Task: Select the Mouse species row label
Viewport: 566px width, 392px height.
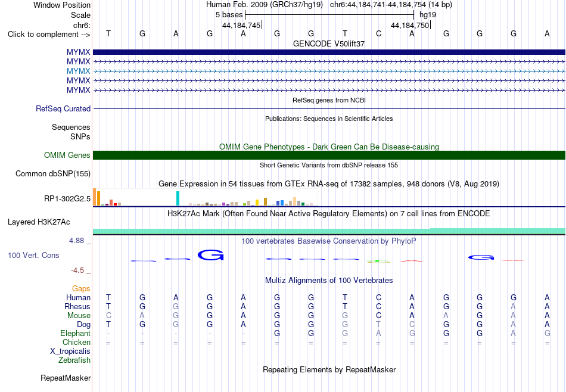Action: 79,316
